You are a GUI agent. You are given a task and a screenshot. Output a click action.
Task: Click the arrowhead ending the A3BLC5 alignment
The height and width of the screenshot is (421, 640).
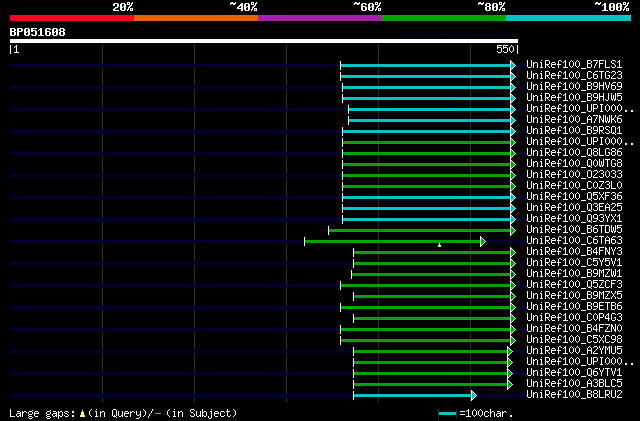(510, 384)
